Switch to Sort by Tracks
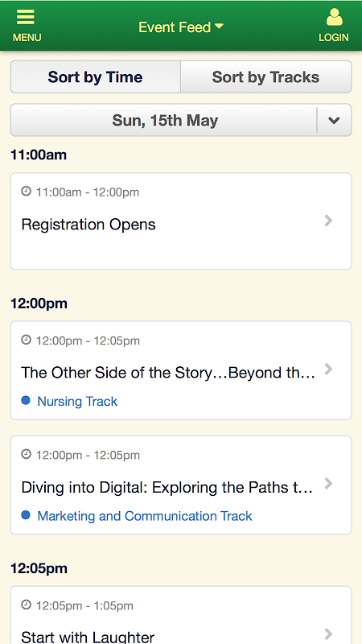 [x=266, y=76]
